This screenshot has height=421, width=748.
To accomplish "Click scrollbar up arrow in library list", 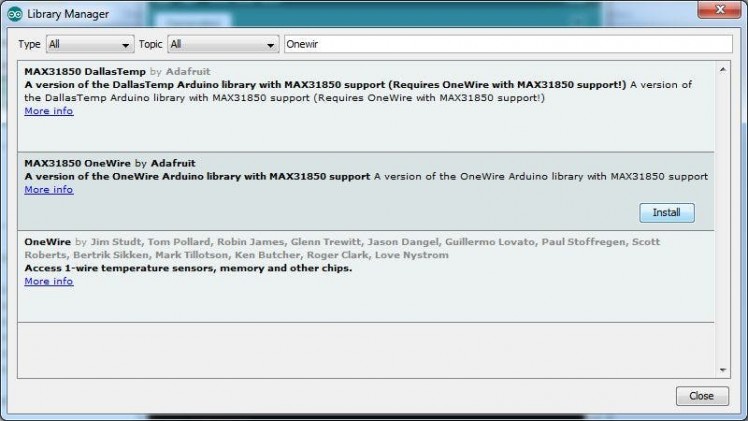I will pos(722,70).
